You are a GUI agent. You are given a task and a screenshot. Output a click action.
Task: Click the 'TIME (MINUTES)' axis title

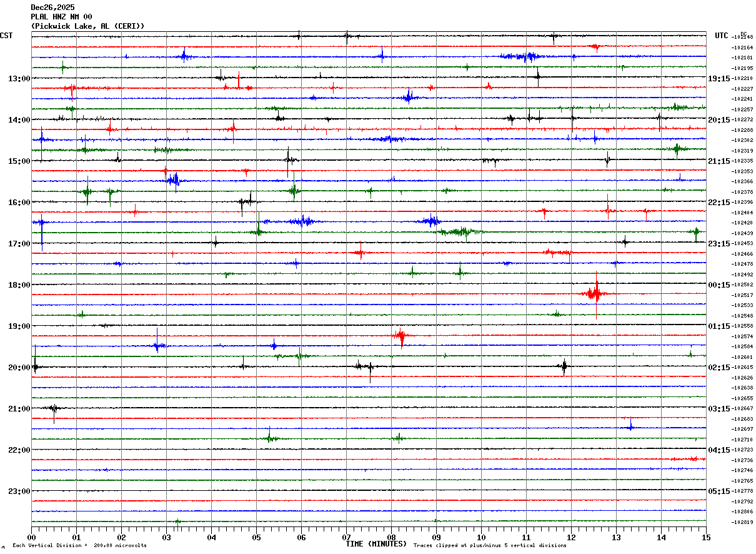click(x=376, y=544)
